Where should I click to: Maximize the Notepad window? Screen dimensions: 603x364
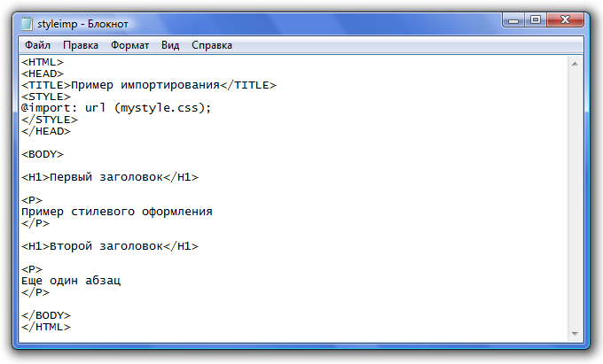(536, 20)
